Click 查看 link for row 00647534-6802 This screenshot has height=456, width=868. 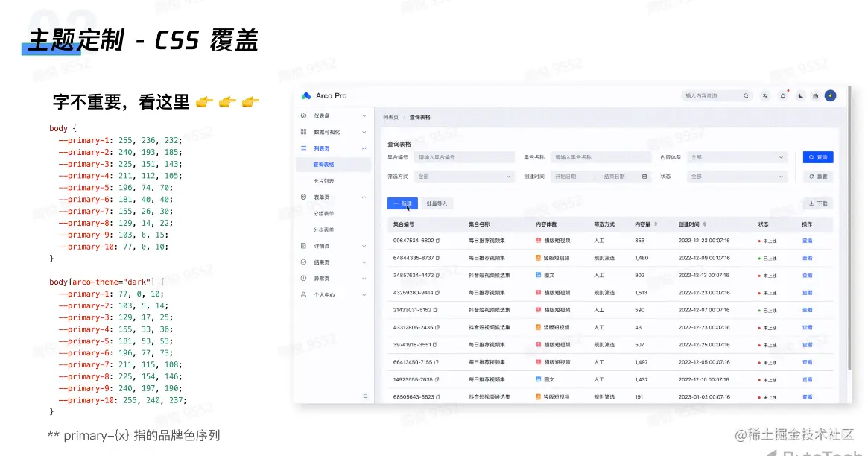point(807,241)
